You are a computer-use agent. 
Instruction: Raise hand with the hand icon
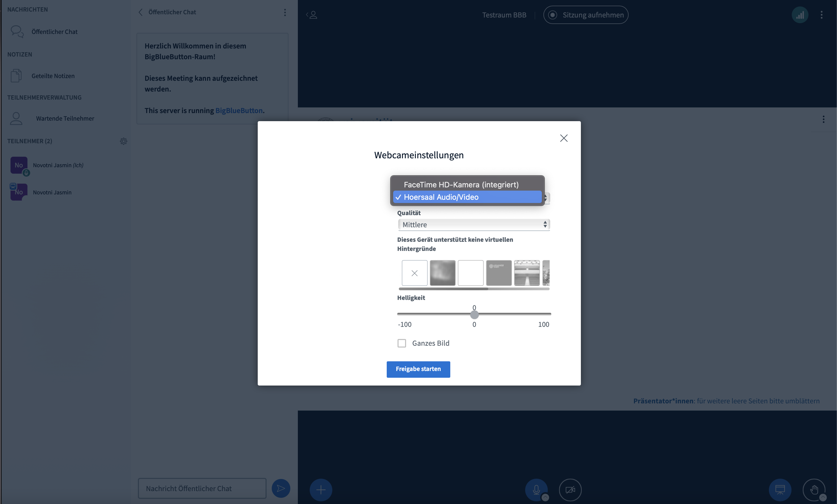coord(814,490)
